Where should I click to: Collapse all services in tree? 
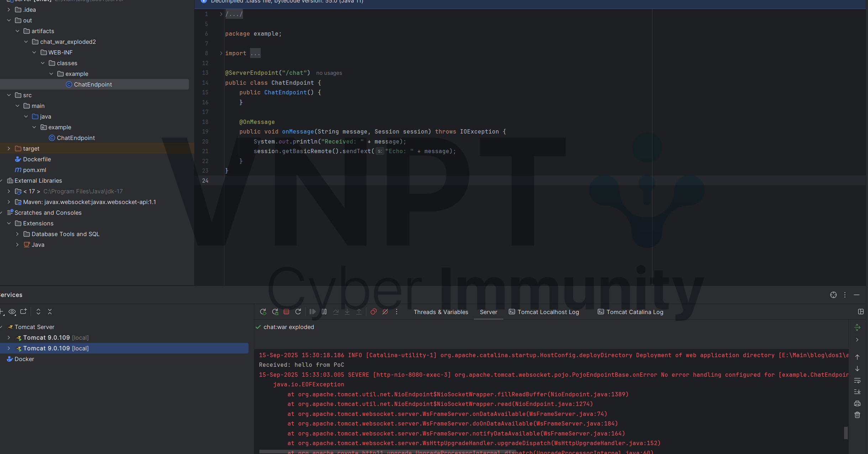coord(50,312)
